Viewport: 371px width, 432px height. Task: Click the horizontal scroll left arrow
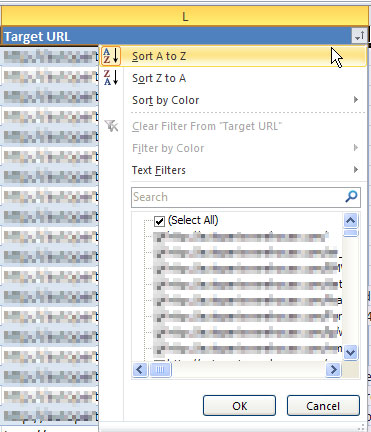[140, 370]
